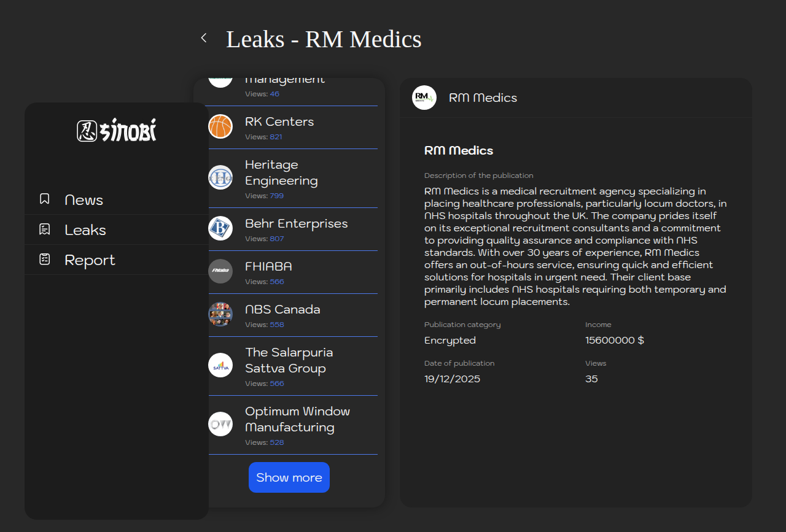Click the Heritage Engineering circular logo

[x=220, y=177]
